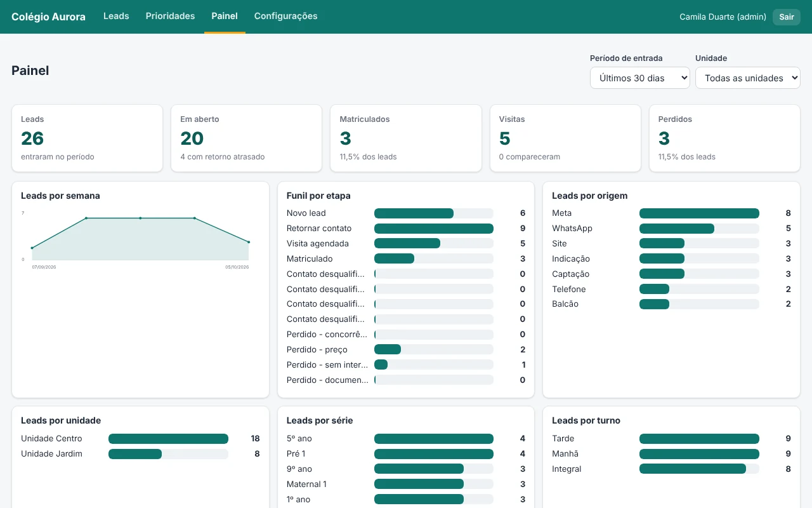
Task: Click the Unidade Centro row label
Action: pyautogui.click(x=51, y=439)
